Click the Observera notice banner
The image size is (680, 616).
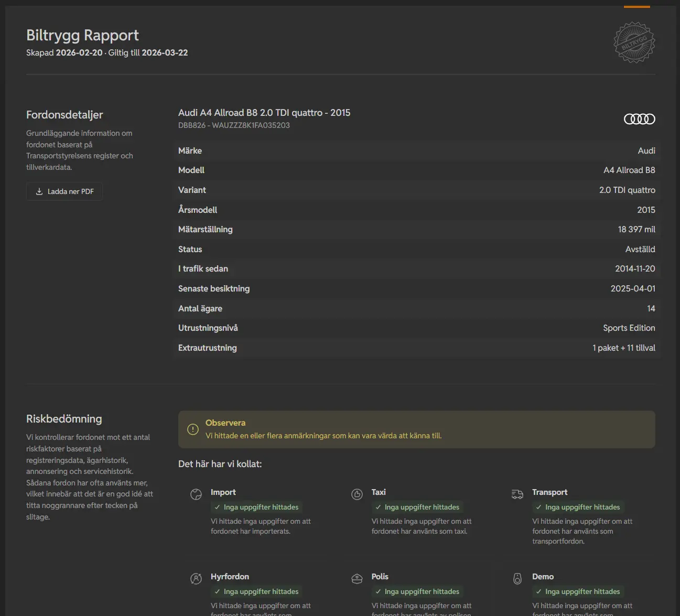[x=417, y=429]
